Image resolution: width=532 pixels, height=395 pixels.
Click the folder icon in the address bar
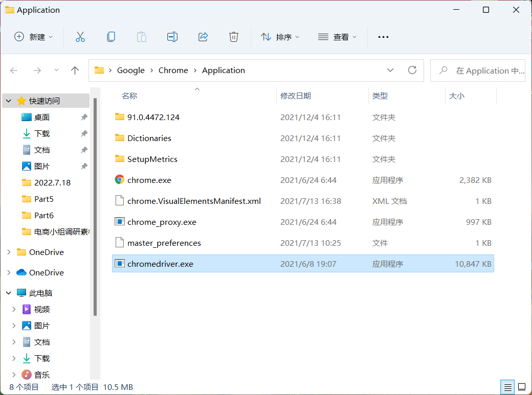coord(99,70)
